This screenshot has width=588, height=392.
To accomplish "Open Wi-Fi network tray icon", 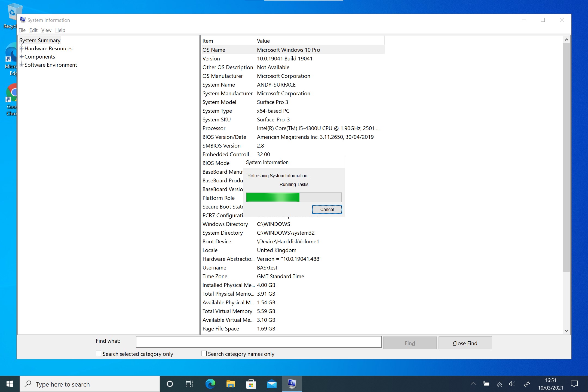I will pos(500,384).
